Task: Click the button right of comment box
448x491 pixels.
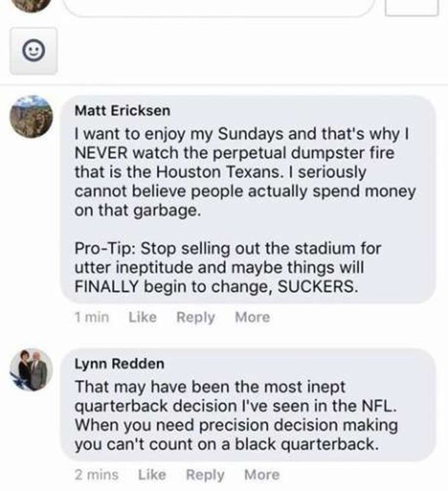Action: point(411,7)
